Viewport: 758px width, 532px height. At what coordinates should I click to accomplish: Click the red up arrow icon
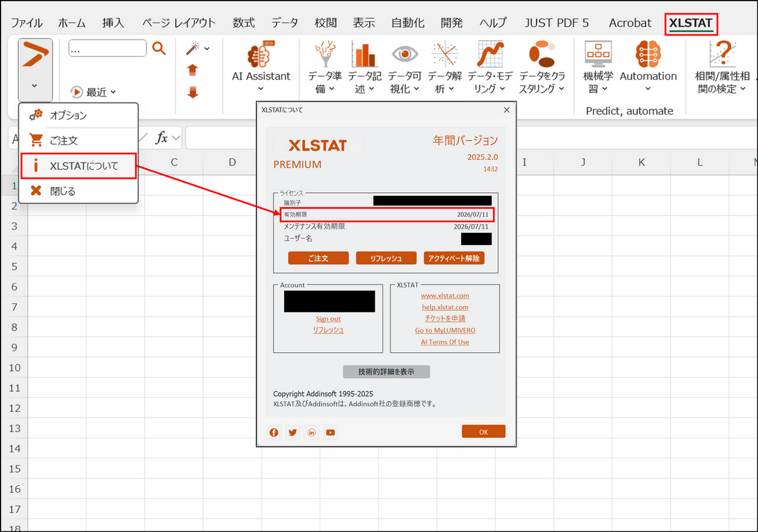click(193, 70)
